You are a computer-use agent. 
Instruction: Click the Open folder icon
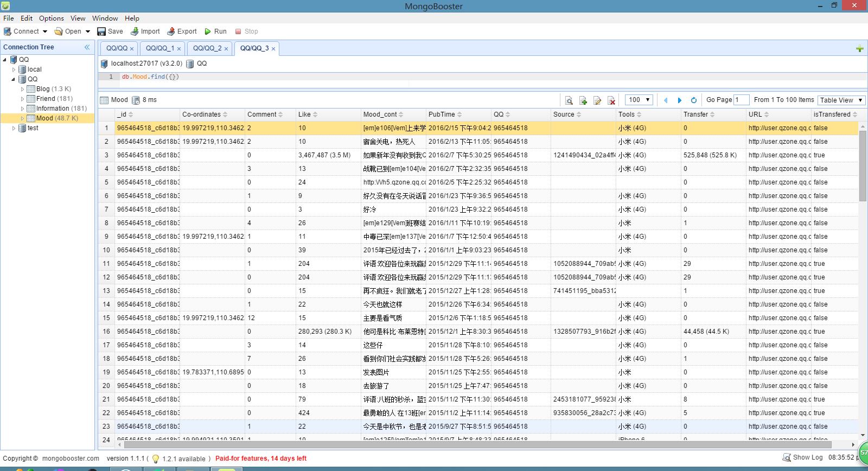click(59, 31)
